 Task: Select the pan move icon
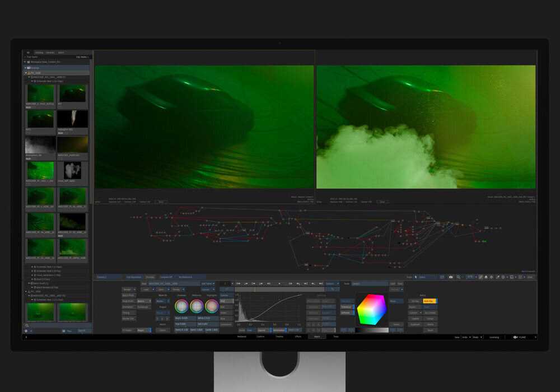click(491, 276)
